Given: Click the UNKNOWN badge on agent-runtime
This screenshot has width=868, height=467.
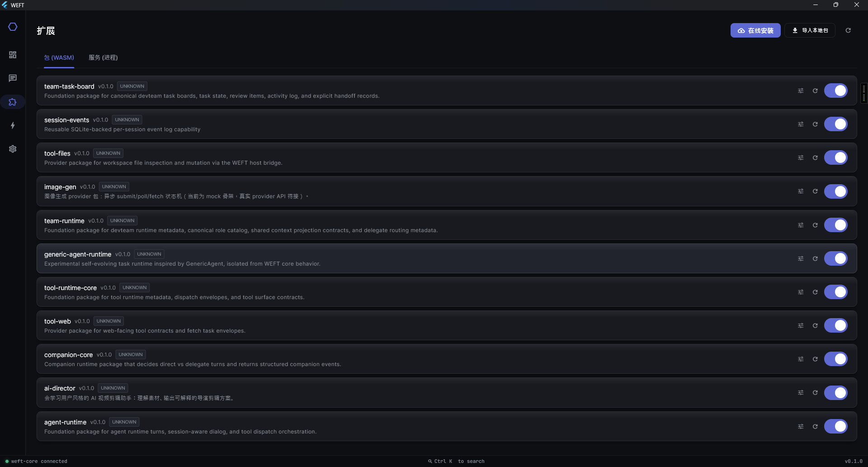Looking at the screenshot, I should (x=124, y=422).
